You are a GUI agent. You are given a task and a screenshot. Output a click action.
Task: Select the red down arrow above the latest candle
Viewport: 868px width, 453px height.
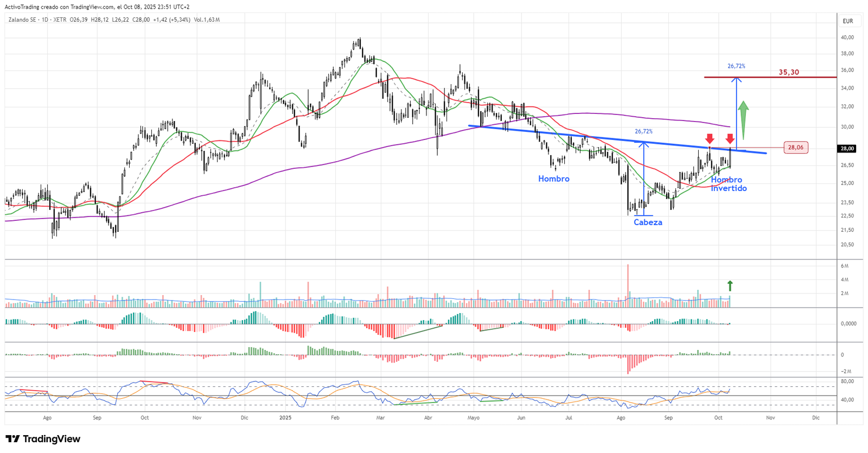[x=730, y=139]
